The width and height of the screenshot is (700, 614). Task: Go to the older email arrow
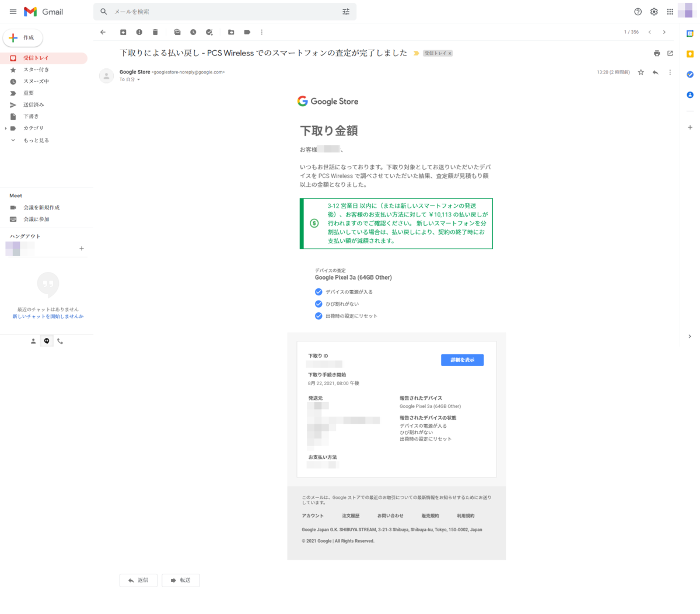pyautogui.click(x=664, y=32)
